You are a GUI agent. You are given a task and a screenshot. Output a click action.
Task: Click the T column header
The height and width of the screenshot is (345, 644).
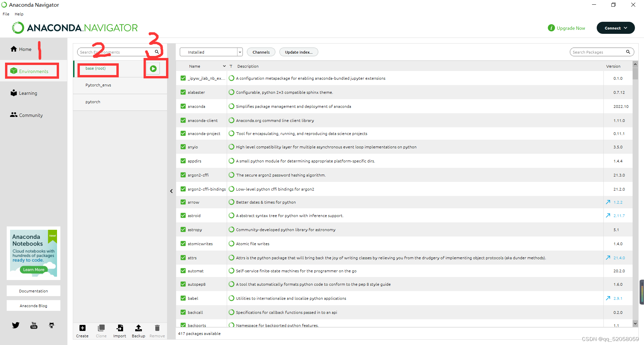coord(231,66)
